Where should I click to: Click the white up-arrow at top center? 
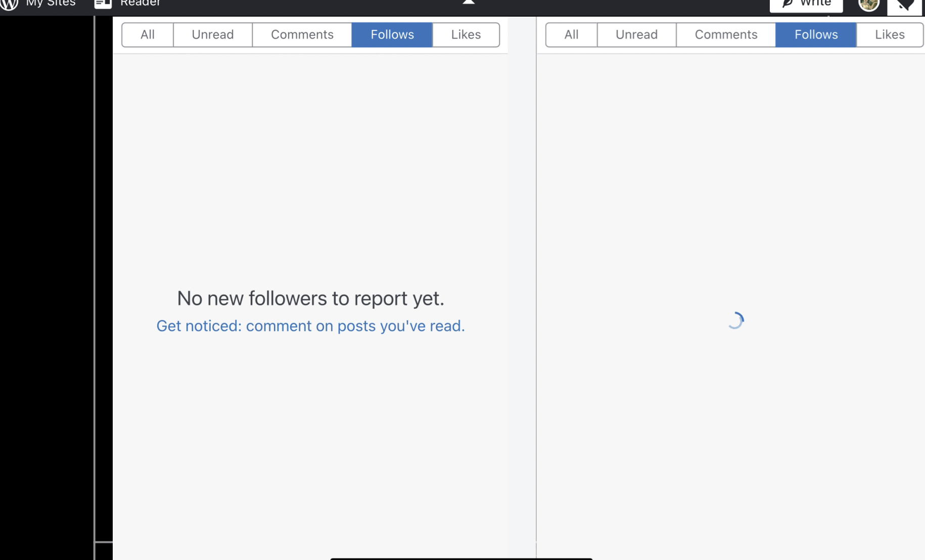[x=469, y=3]
